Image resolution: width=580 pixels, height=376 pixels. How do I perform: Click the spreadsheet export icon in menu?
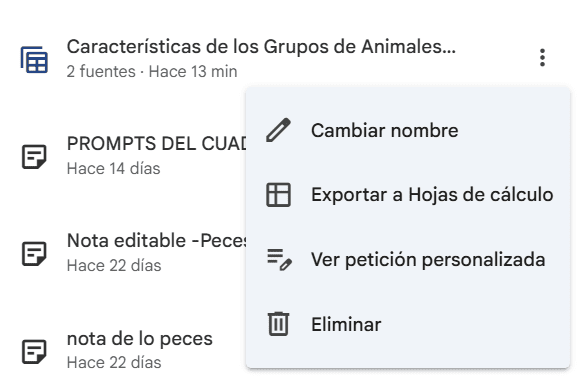tap(278, 195)
